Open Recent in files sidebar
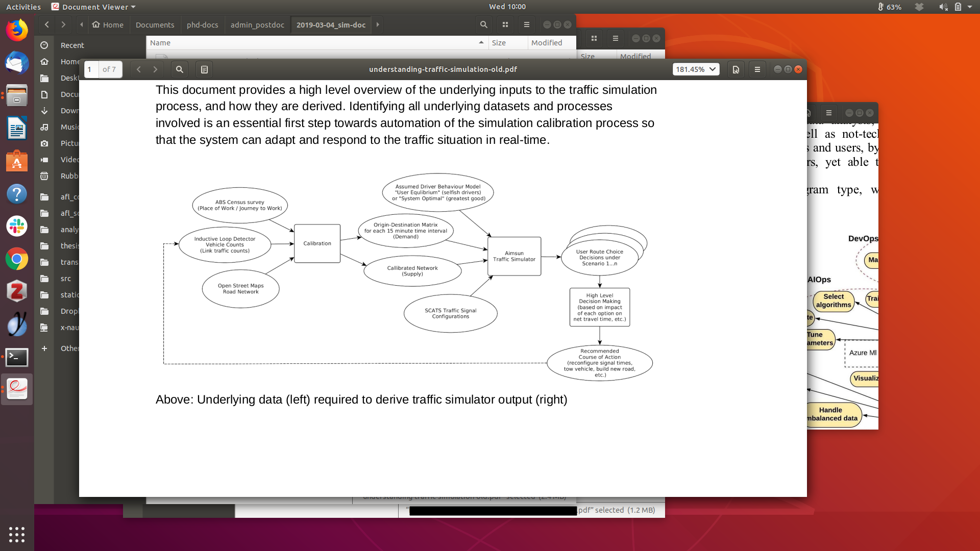 72,45
